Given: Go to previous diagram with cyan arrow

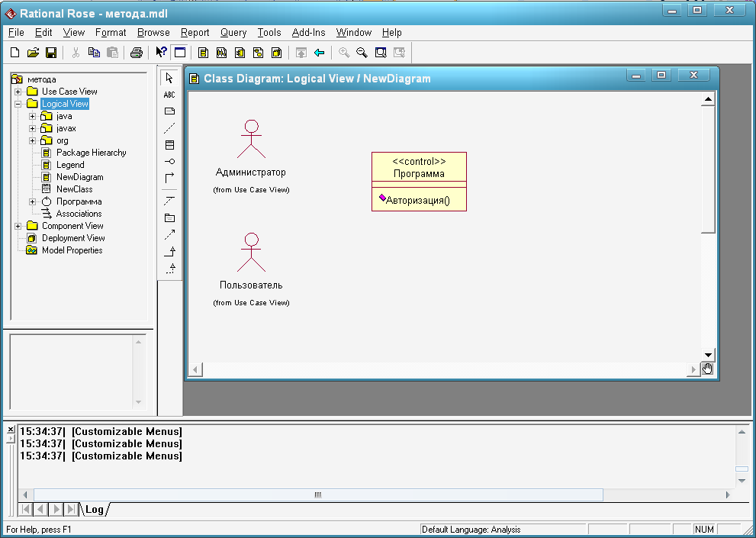Looking at the screenshot, I should coord(319,53).
